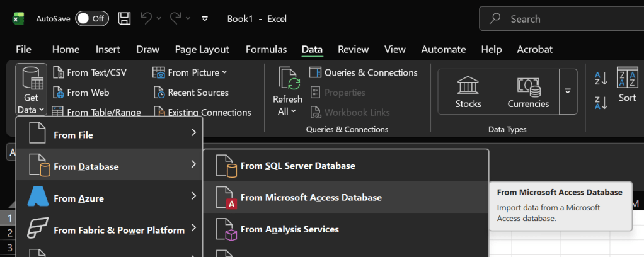The width and height of the screenshot is (644, 257).
Task: Choose From SQL Server Database
Action: pos(346,166)
